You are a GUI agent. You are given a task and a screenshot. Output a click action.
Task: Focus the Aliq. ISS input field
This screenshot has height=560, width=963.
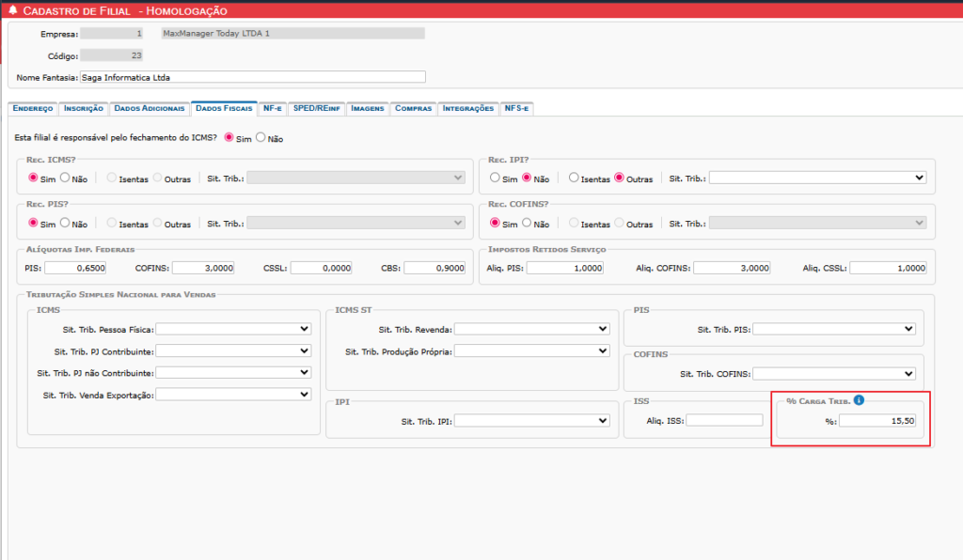[724, 420]
